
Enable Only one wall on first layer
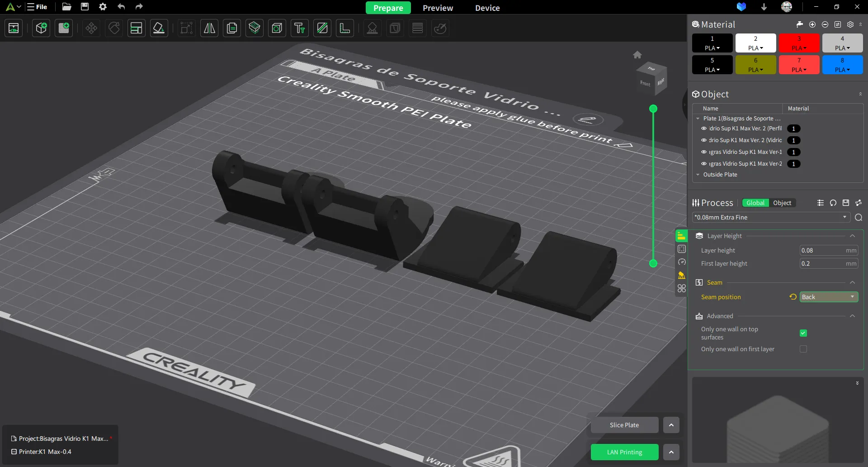pyautogui.click(x=803, y=349)
